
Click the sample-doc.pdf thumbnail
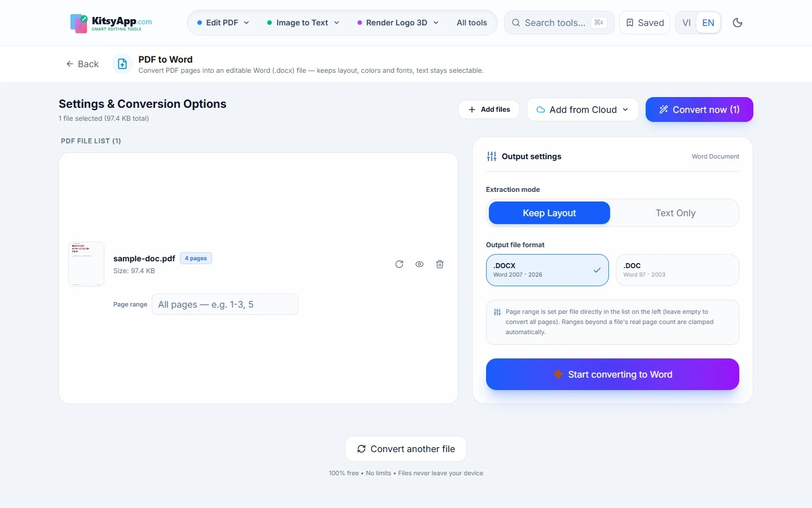pyautogui.click(x=86, y=264)
